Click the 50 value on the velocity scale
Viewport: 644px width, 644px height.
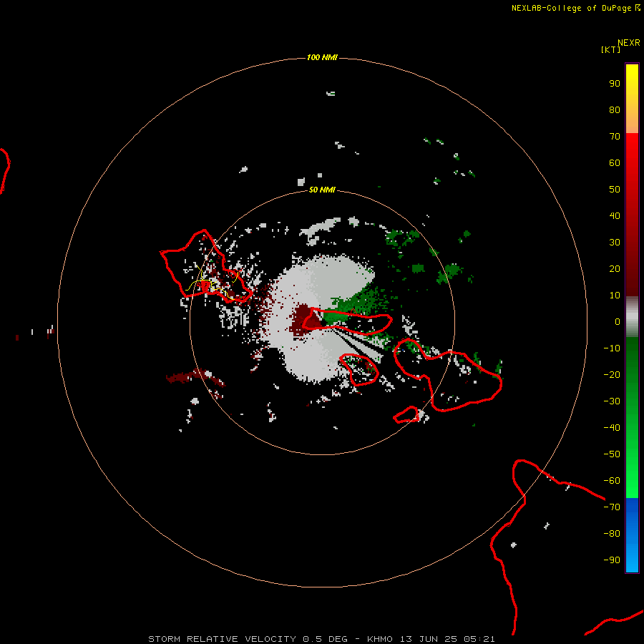click(615, 190)
